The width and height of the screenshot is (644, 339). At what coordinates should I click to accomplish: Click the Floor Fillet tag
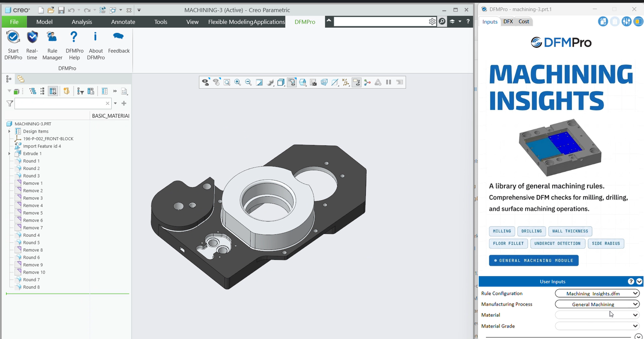pos(508,243)
